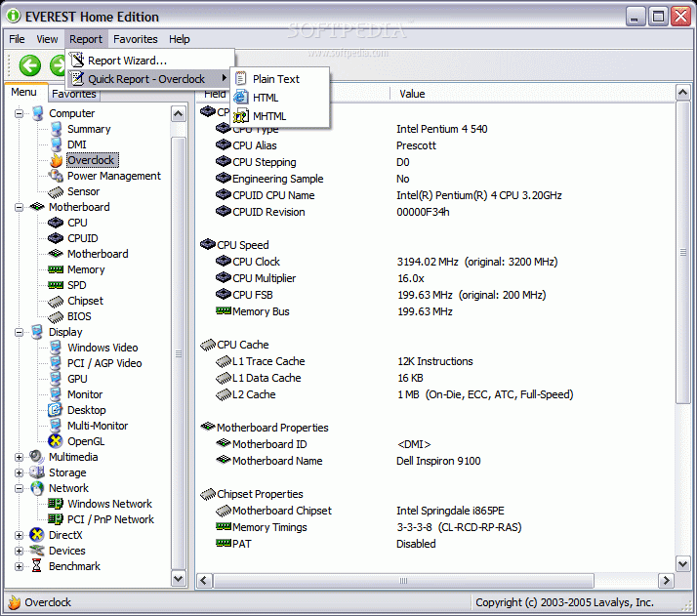Select the Power Management tree item
697x616 pixels.
point(114,176)
